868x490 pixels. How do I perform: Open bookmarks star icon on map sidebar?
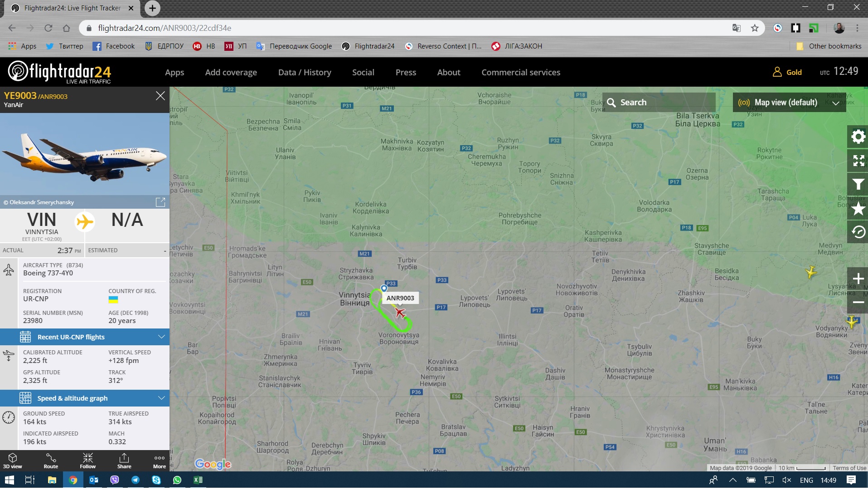tap(858, 209)
